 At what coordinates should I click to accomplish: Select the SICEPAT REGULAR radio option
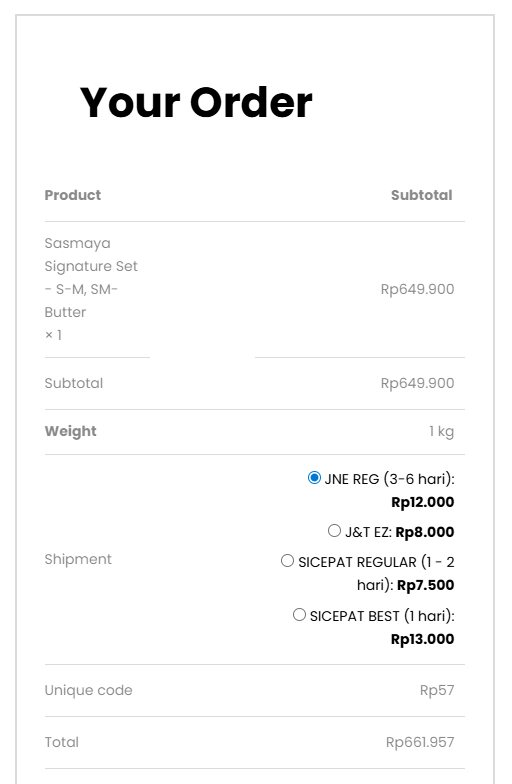(288, 560)
